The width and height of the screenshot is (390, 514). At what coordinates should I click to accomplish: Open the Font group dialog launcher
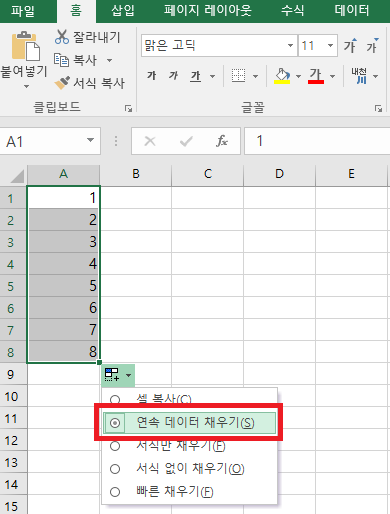(x=378, y=108)
